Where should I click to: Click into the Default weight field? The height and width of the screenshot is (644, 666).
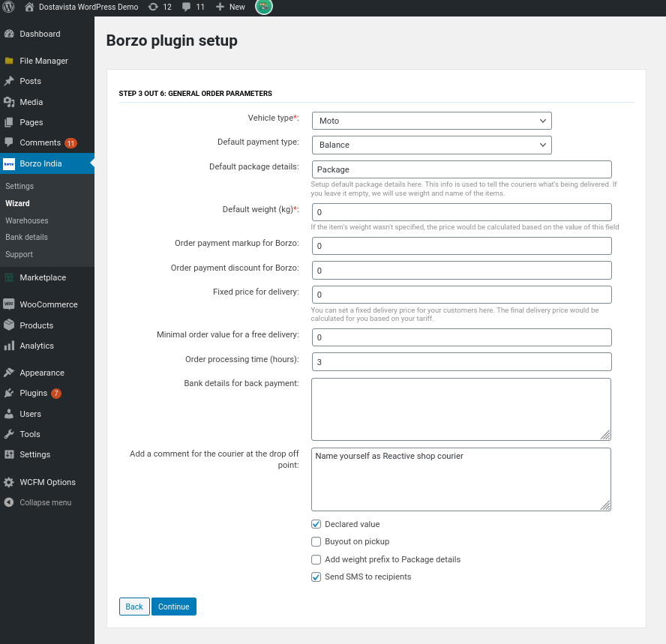[x=462, y=212]
